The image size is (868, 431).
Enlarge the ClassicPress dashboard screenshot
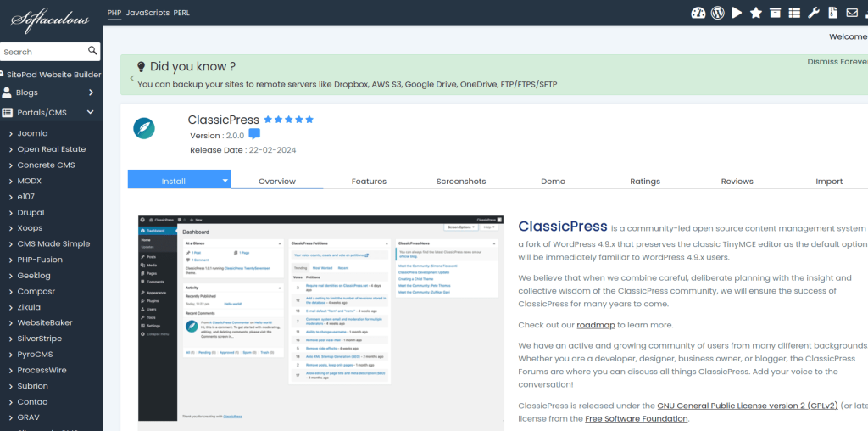pyautogui.click(x=321, y=323)
